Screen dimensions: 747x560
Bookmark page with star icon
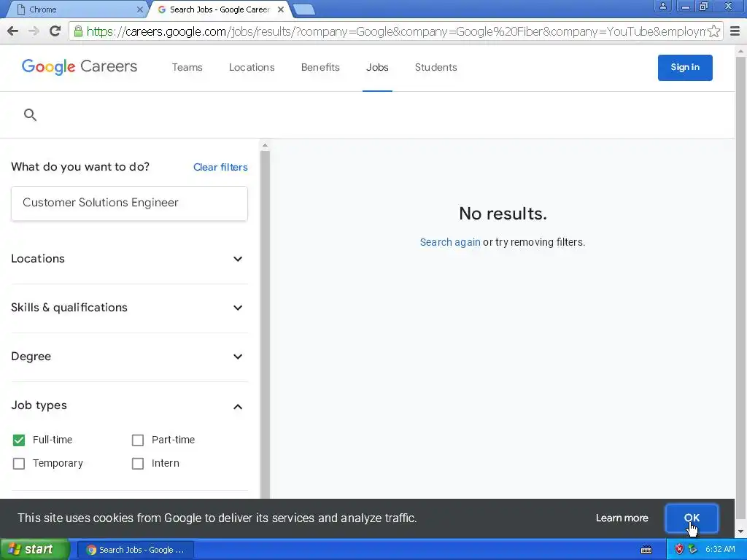[x=713, y=31]
